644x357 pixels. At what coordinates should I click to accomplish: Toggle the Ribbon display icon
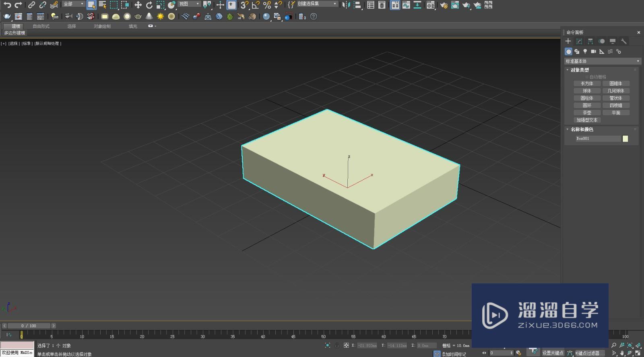pyautogui.click(x=395, y=5)
